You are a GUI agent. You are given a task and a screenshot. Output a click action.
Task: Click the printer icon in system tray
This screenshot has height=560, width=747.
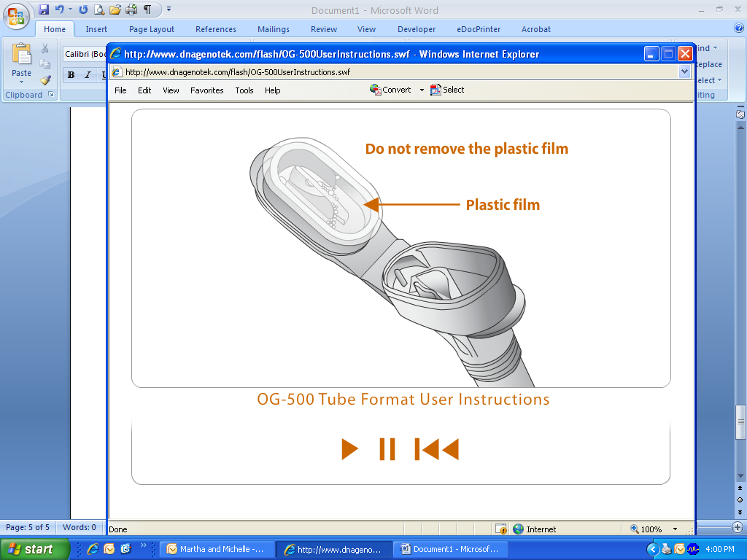(x=667, y=549)
